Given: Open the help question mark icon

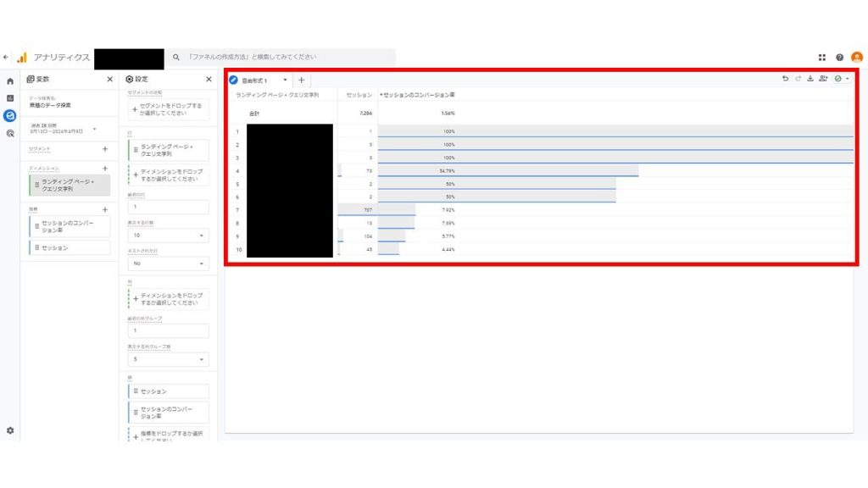Looking at the screenshot, I should coord(840,58).
